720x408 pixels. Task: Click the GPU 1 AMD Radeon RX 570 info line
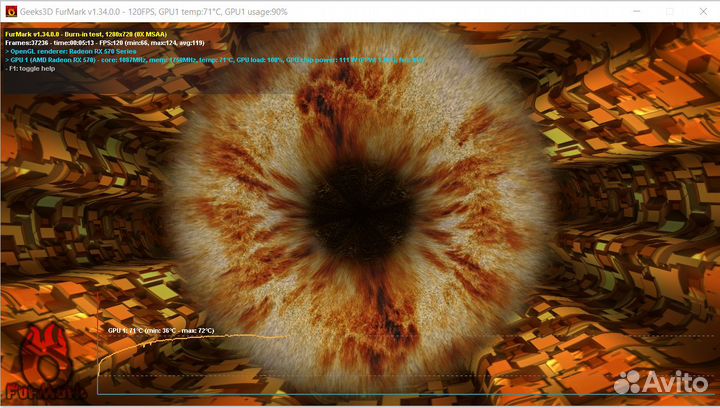click(200, 60)
